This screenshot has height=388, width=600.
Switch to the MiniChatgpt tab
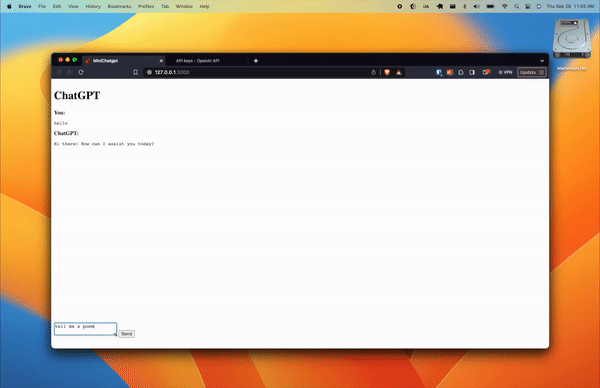pyautogui.click(x=124, y=61)
